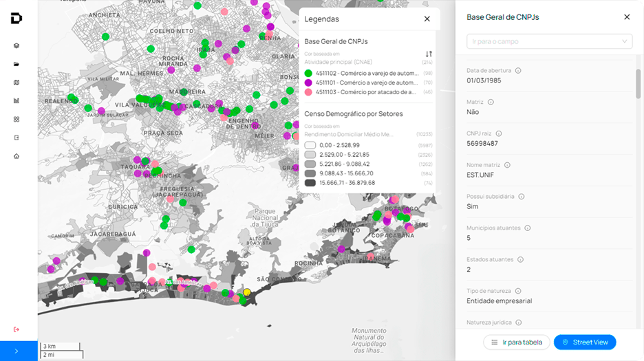Click the app logo in the sidebar
This screenshot has height=361, width=644.
16,19
